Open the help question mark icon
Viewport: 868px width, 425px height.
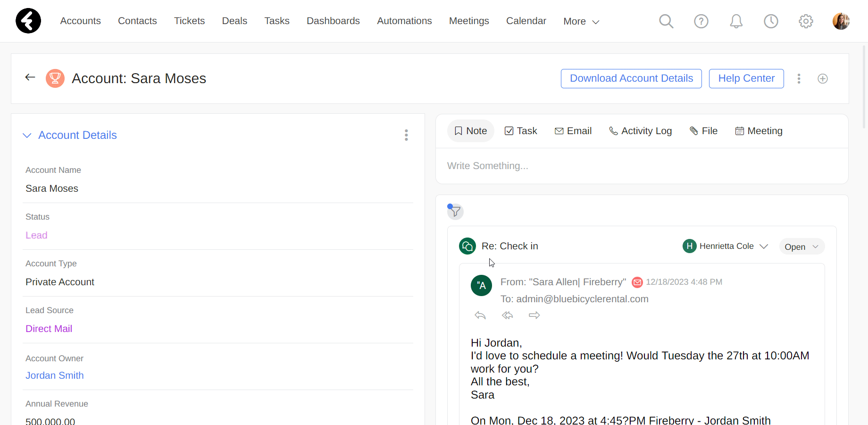[701, 21]
